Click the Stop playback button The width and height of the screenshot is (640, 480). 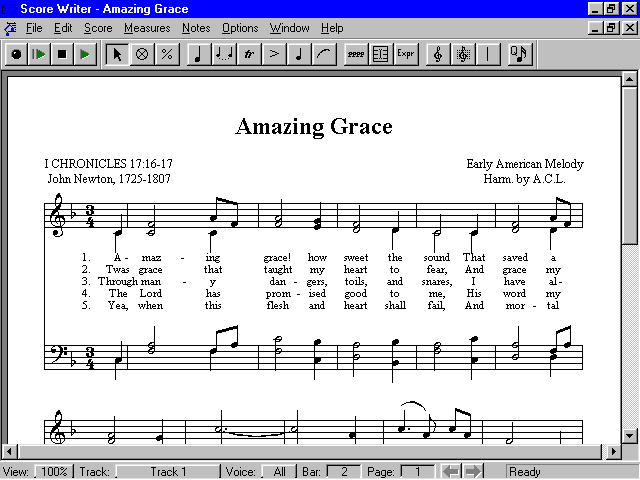click(x=62, y=54)
